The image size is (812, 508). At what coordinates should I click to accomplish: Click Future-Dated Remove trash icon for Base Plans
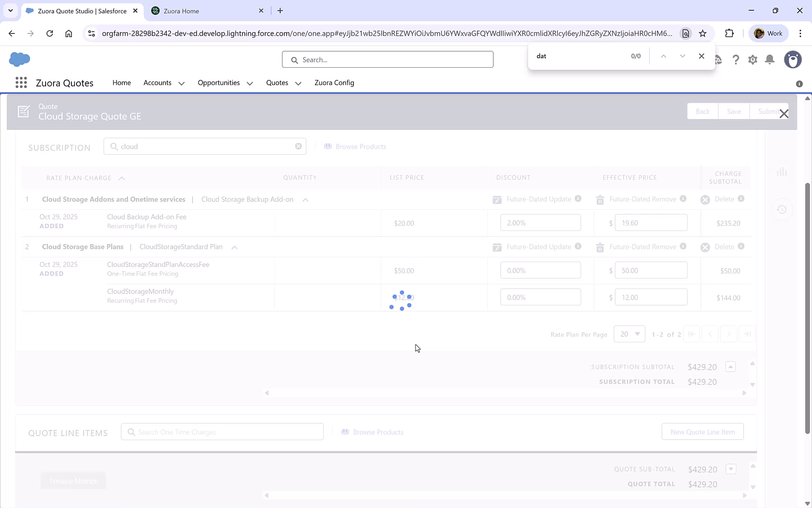tap(600, 246)
